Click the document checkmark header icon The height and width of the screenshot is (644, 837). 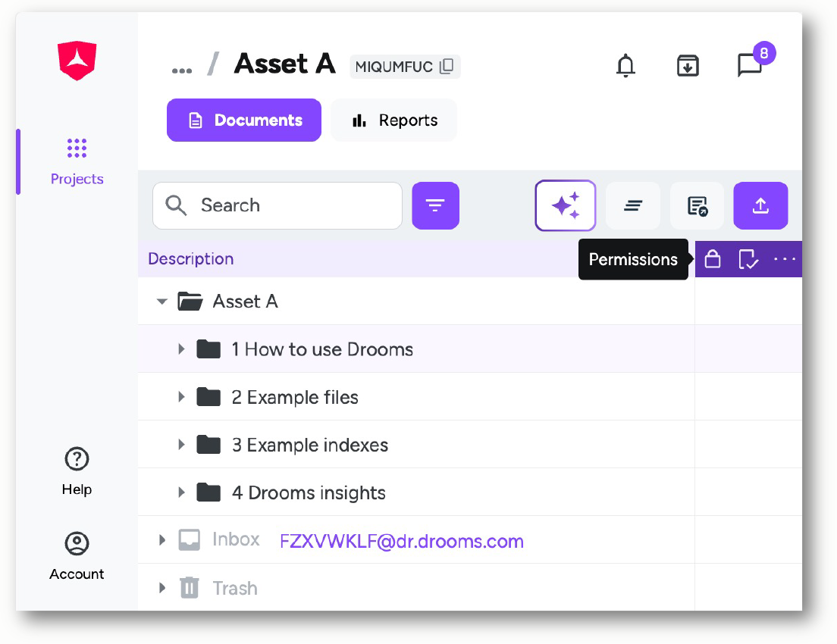[748, 259]
